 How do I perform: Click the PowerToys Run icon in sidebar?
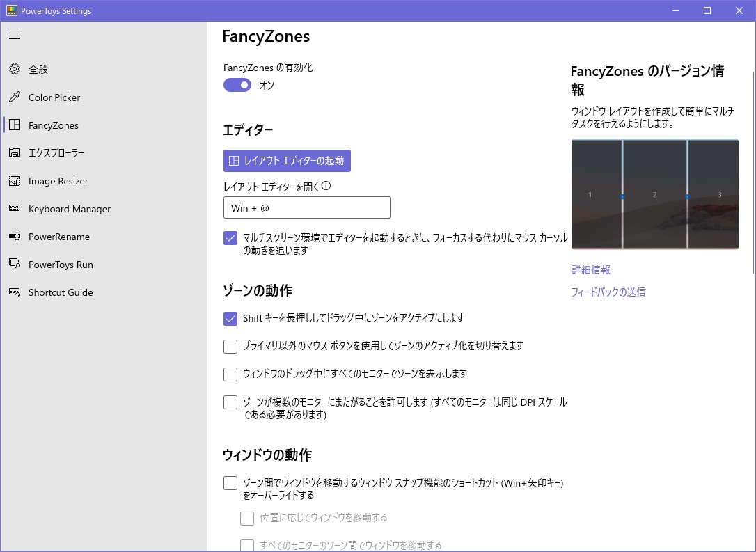click(15, 265)
